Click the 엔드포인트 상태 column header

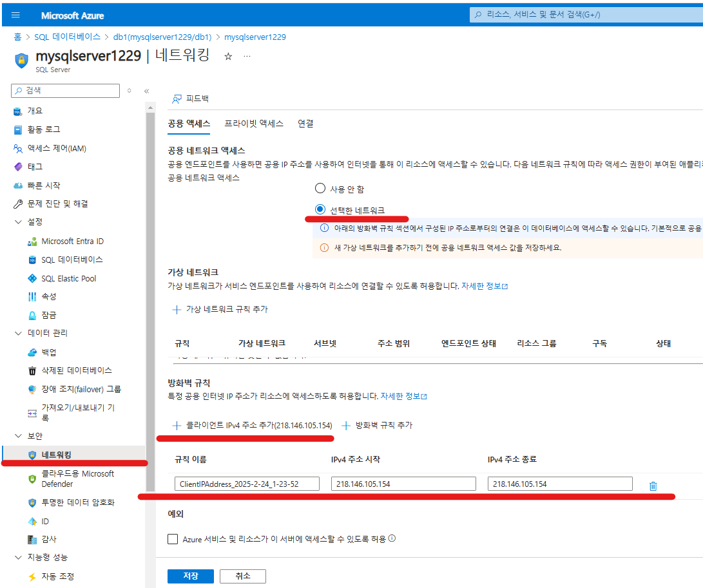coord(468,344)
